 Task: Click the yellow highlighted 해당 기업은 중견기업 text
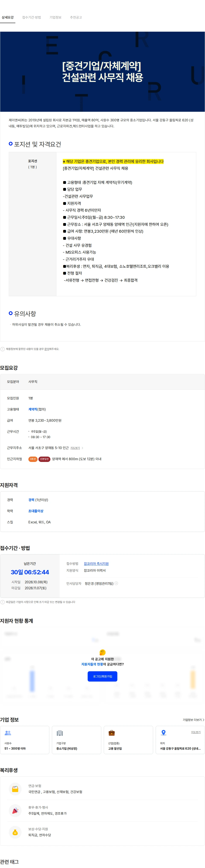113,161
